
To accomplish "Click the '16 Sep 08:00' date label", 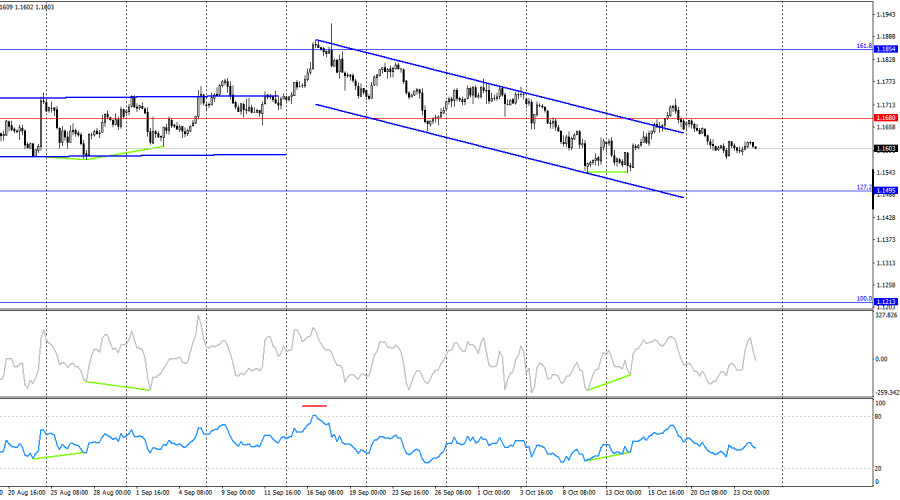I will coord(325,493).
